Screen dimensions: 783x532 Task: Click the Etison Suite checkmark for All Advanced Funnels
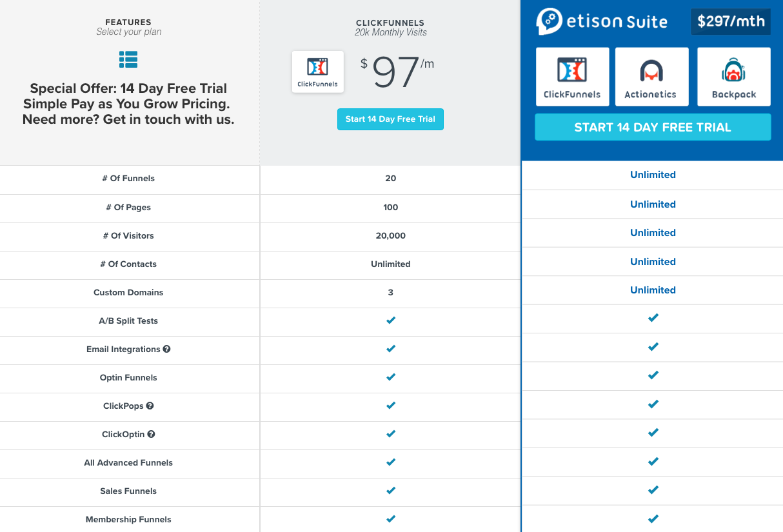tap(653, 462)
